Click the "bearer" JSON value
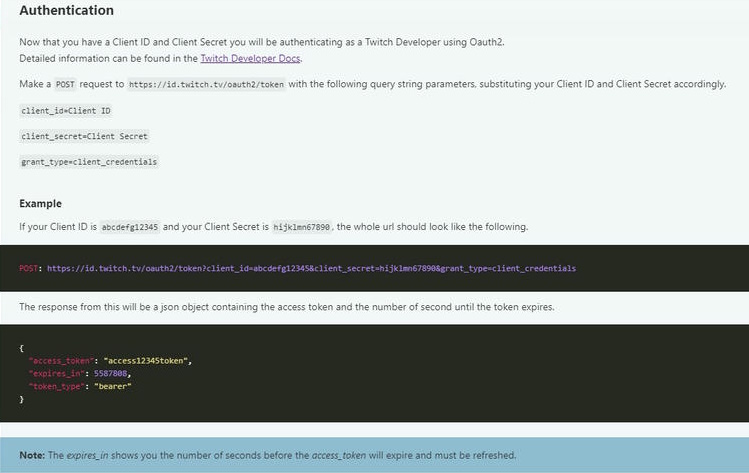The height and width of the screenshot is (473, 749). coord(112,387)
